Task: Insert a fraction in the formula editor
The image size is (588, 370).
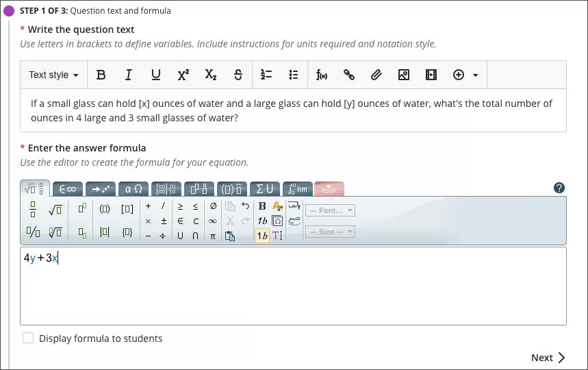Action: click(x=33, y=209)
